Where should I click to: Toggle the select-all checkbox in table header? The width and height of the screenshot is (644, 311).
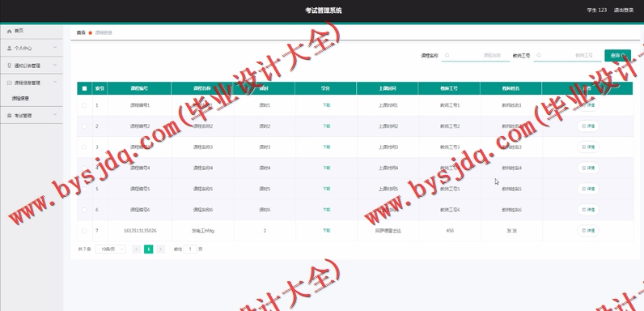click(x=85, y=88)
